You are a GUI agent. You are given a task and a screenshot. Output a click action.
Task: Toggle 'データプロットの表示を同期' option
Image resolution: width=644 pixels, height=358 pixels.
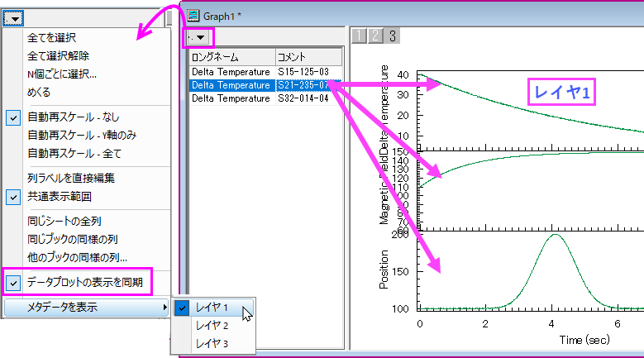(x=84, y=283)
